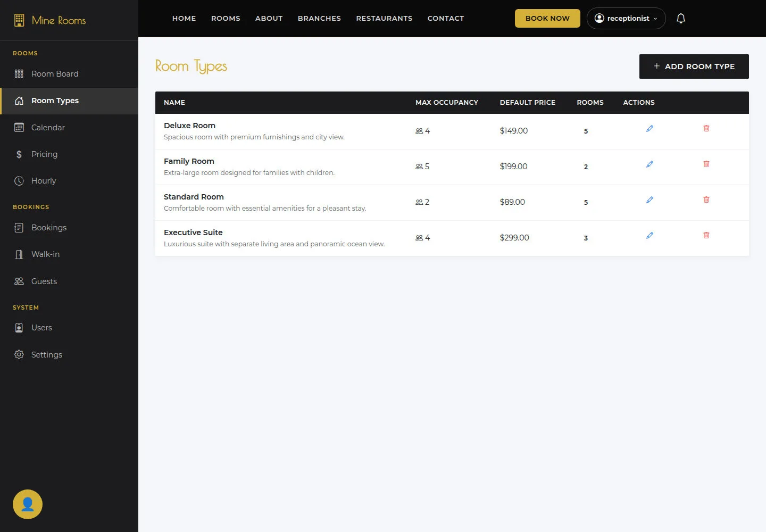Open Contact in top navigation
Screen dimensions: 766x532
(x=446, y=19)
